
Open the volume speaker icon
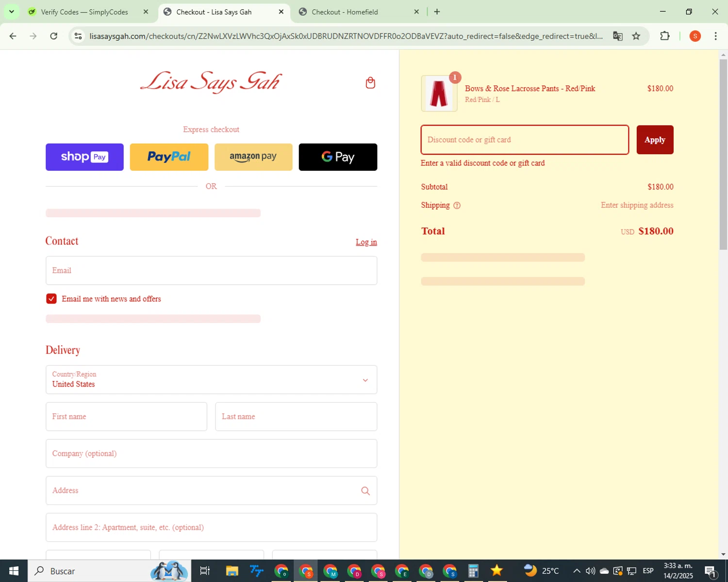[590, 571]
